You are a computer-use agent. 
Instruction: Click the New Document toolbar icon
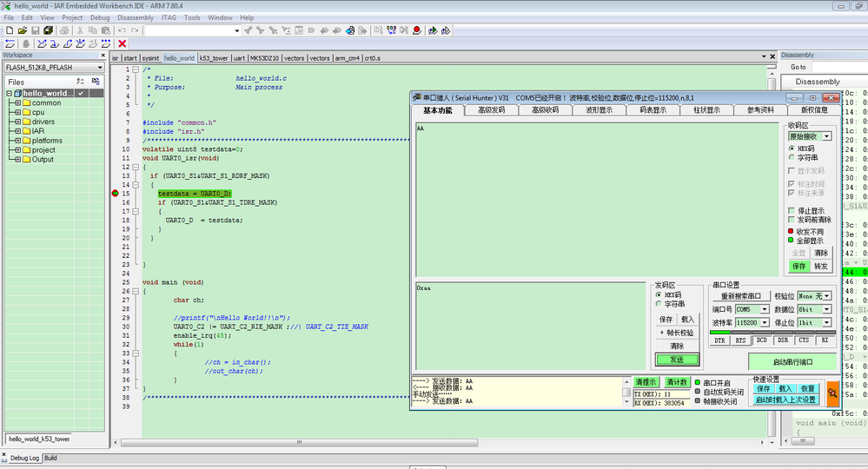point(10,30)
